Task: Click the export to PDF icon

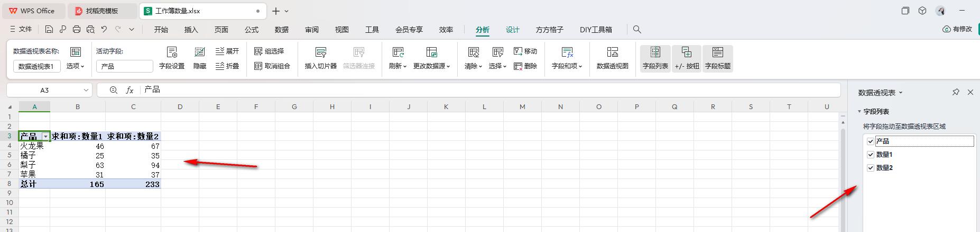Action: 63,29
